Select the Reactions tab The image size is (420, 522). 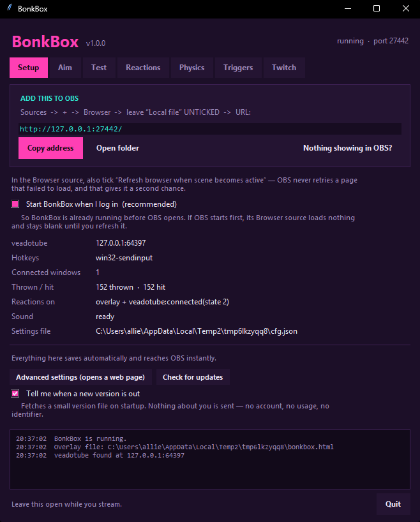[143, 68]
